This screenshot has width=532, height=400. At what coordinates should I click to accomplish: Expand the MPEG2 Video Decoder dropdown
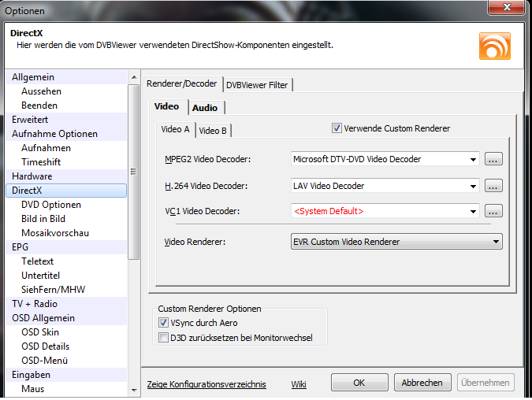pos(473,159)
